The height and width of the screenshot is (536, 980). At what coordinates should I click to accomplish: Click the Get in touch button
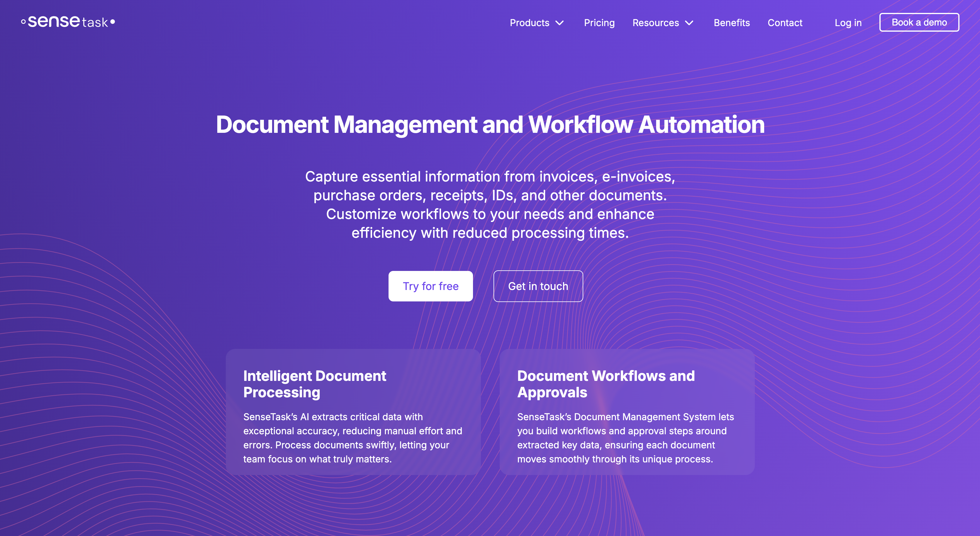coord(538,286)
